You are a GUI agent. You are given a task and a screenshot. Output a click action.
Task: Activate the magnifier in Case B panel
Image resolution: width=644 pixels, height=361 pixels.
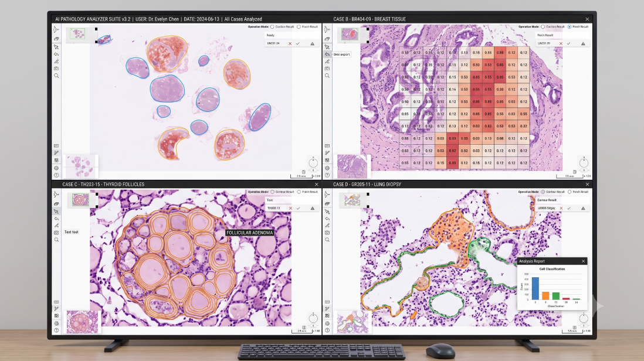coord(327,76)
